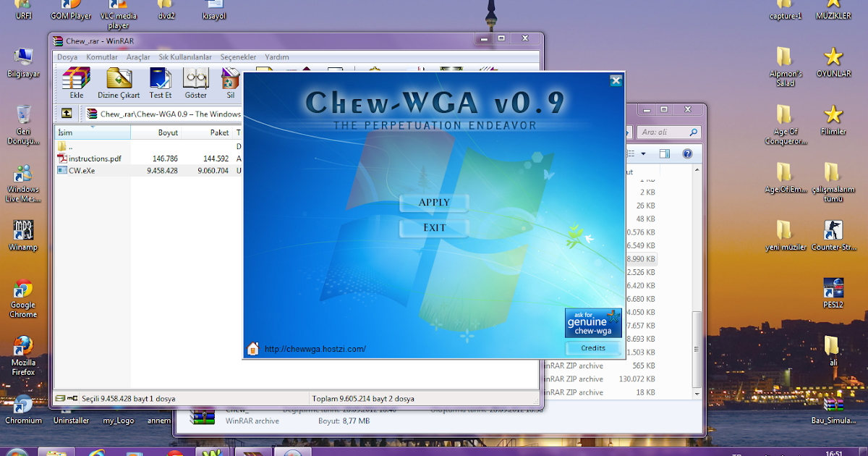Image resolution: width=868 pixels, height=456 pixels.
Task: Click the Test Et toolbar icon
Action: click(x=161, y=83)
